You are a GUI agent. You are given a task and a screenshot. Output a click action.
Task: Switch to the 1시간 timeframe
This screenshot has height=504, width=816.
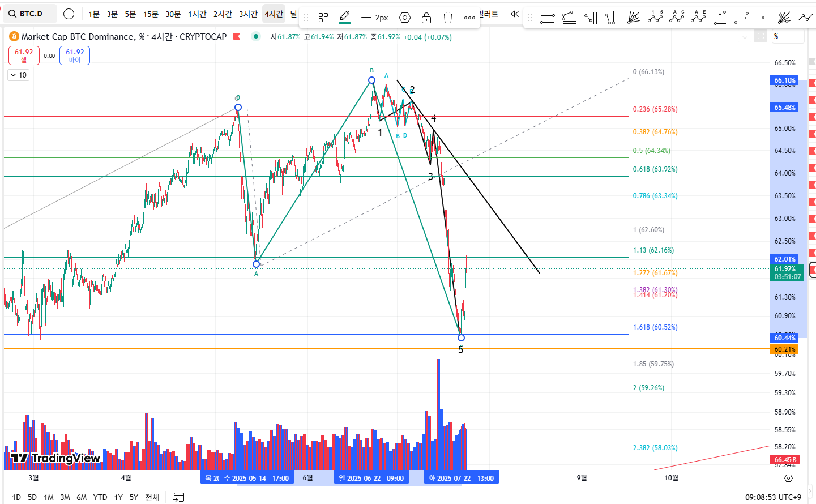pos(197,14)
